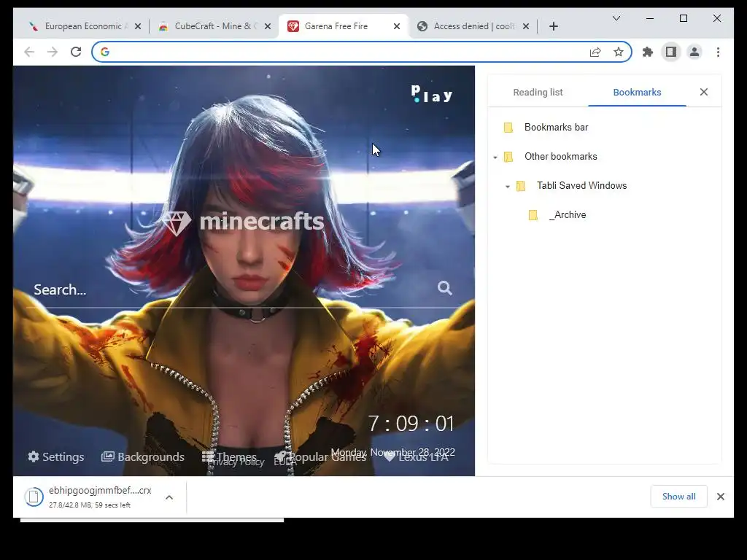Click the clock showing 7 : 09 : 01
Viewport: 747px width, 560px height.
tap(411, 424)
